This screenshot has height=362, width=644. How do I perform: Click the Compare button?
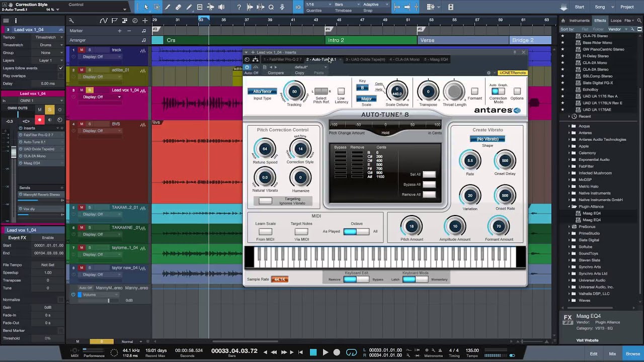276,73
